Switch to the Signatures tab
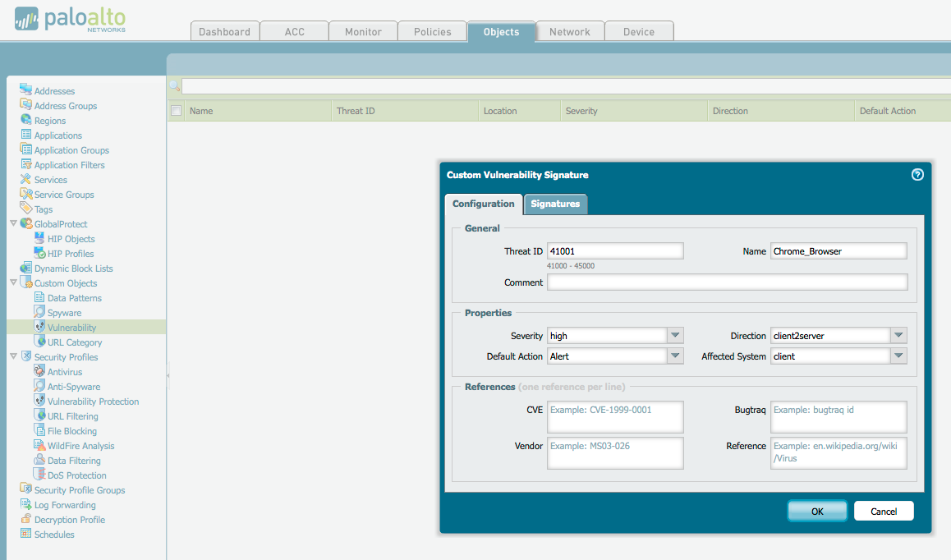Screen dimensions: 951x560 555,204
